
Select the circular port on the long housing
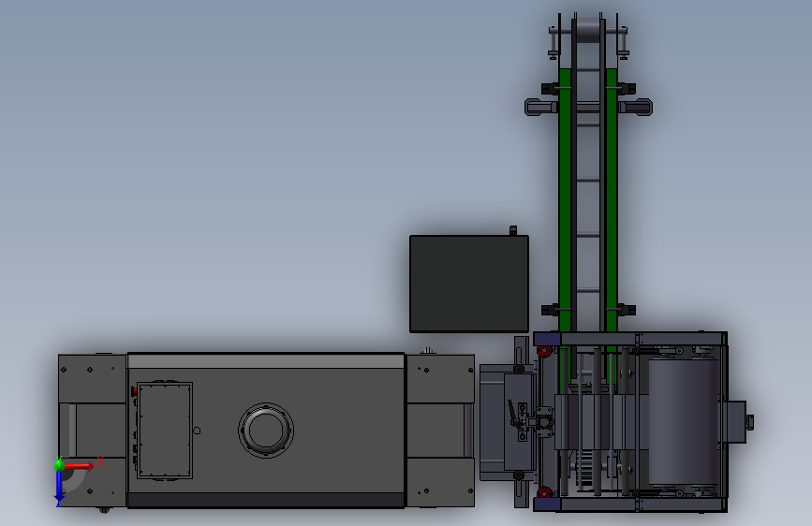coord(266,431)
